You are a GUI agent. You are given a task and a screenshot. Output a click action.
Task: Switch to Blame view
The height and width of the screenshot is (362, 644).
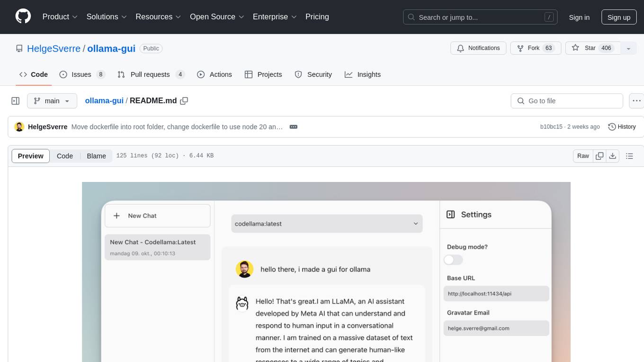pos(96,156)
